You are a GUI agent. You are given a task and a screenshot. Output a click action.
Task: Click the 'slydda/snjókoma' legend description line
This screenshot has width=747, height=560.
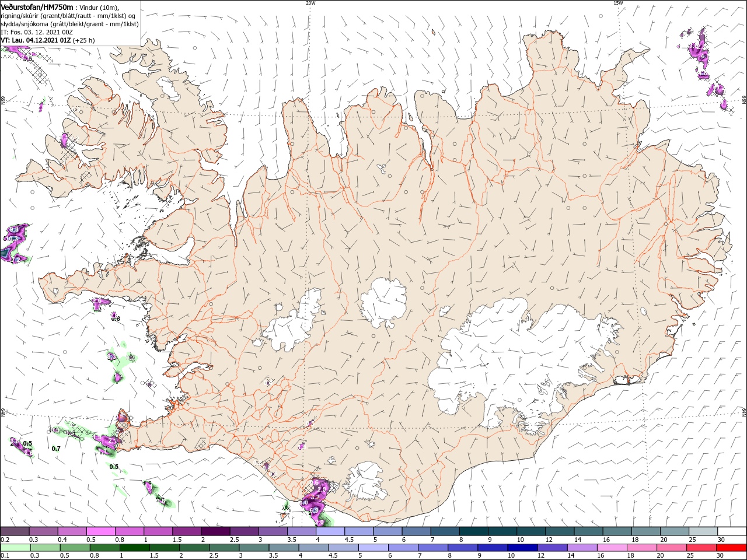click(x=70, y=24)
